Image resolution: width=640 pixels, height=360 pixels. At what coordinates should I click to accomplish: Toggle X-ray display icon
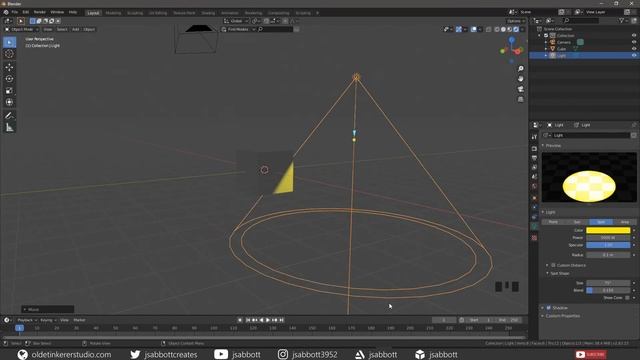click(489, 29)
